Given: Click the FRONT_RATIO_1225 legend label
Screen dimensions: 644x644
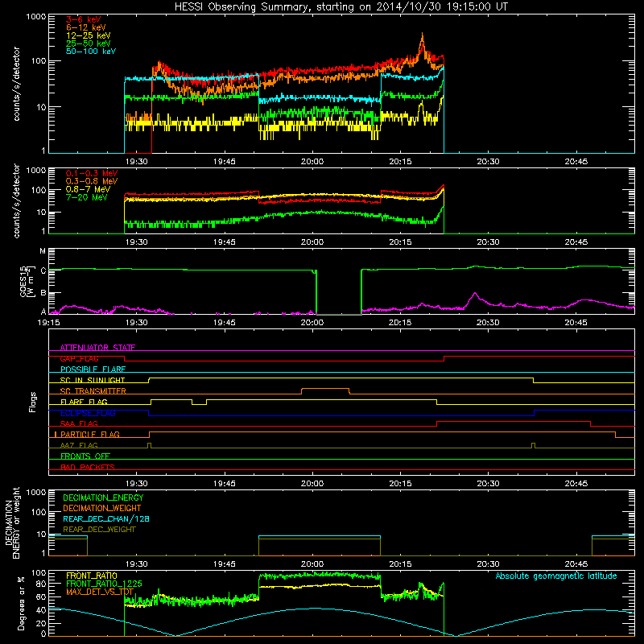Looking at the screenshot, I should point(104,584).
